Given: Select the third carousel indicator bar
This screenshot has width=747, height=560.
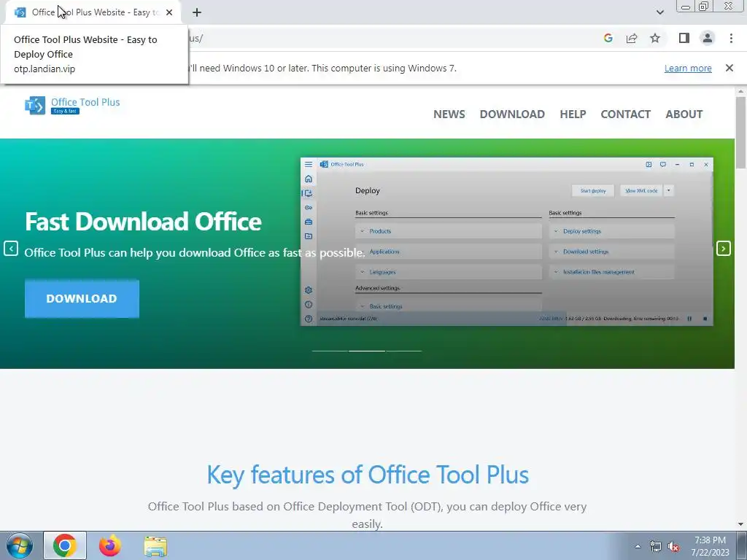Looking at the screenshot, I should click(404, 351).
